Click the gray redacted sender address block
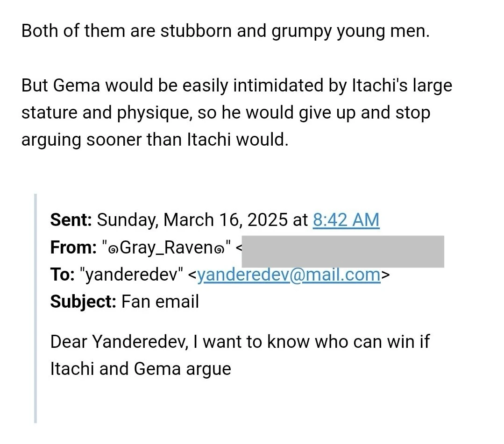The height and width of the screenshot is (444, 504). 343,251
